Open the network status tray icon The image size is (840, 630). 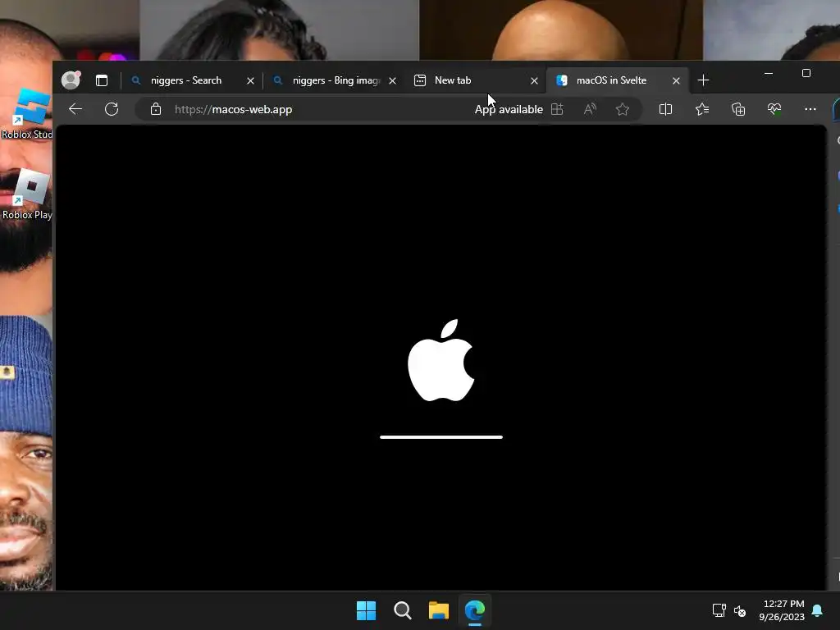719,610
